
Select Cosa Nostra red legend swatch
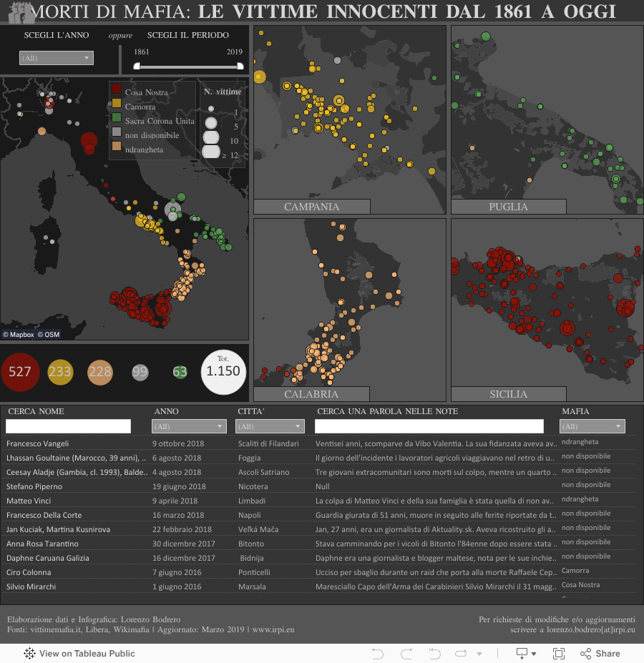pyautogui.click(x=117, y=89)
